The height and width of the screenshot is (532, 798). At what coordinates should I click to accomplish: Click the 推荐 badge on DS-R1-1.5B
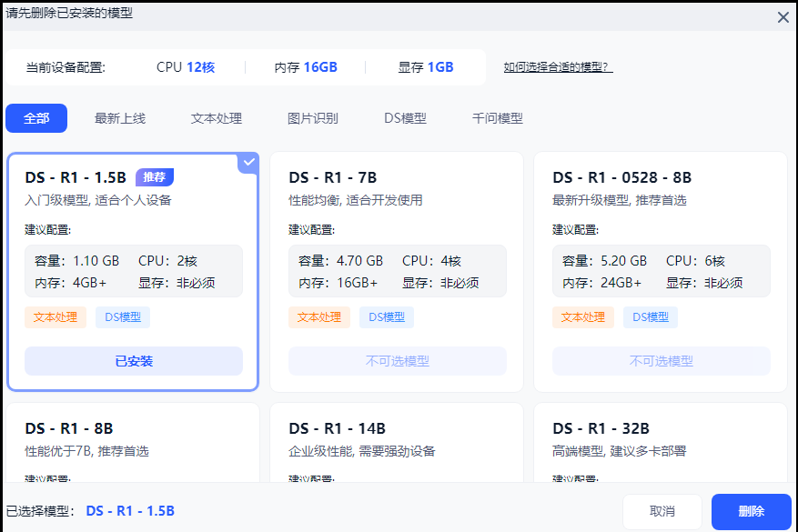point(154,177)
